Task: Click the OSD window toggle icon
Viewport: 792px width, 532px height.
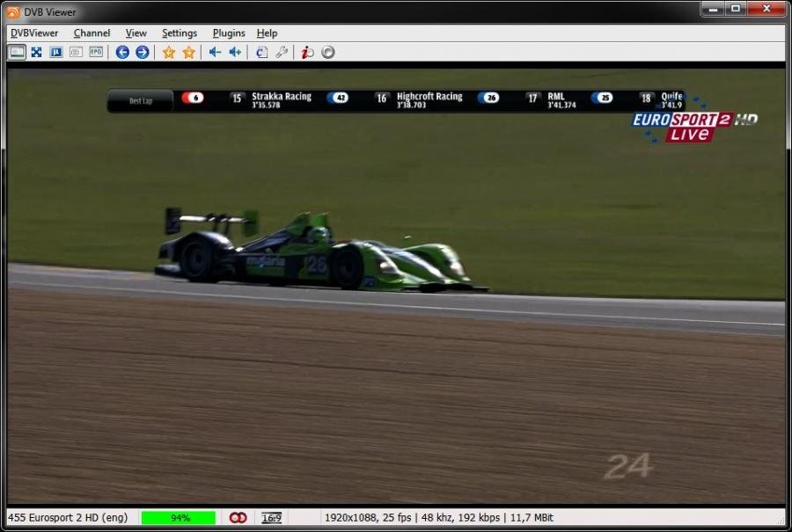Action: tap(16, 52)
